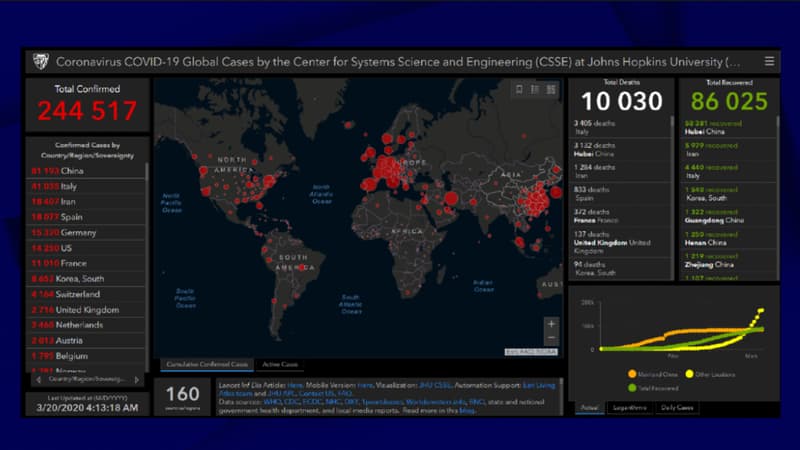Click Korea, South row in recovered list
This screenshot has height=450, width=800.
pos(728,194)
